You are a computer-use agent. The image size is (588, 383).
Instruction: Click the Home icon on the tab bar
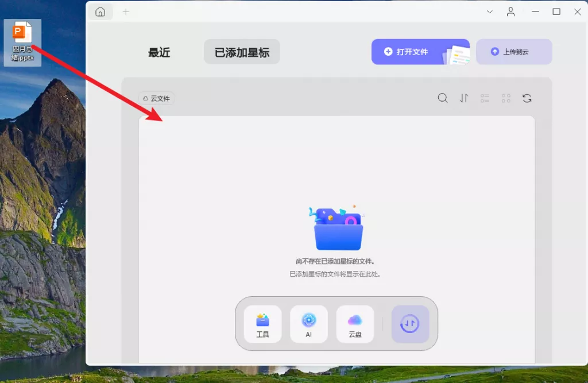[x=100, y=11]
